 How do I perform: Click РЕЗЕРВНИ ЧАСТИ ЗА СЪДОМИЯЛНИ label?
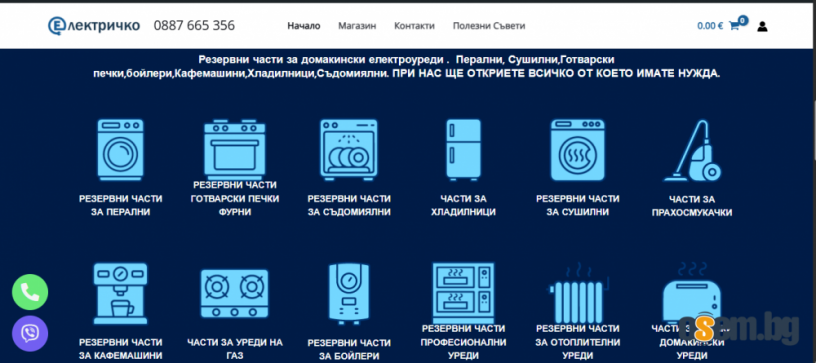[349, 205]
